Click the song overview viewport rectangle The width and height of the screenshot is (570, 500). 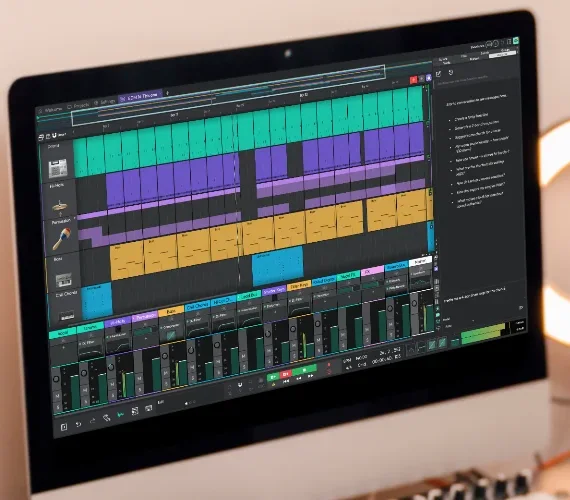click(228, 95)
